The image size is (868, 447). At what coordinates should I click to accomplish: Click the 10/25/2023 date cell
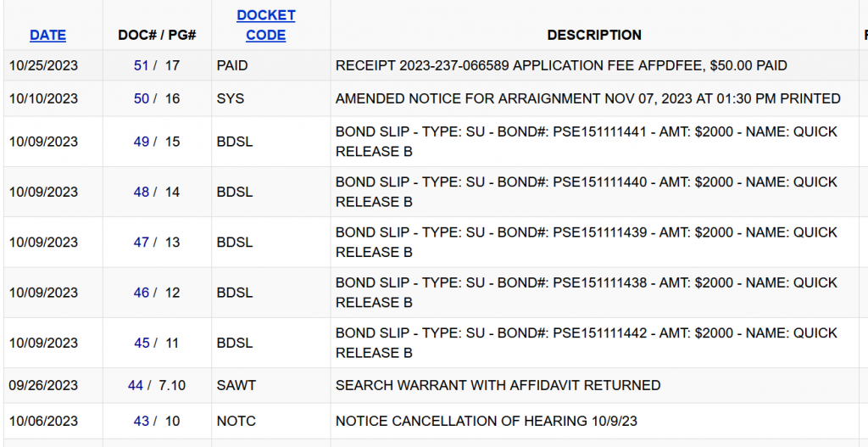(43, 65)
